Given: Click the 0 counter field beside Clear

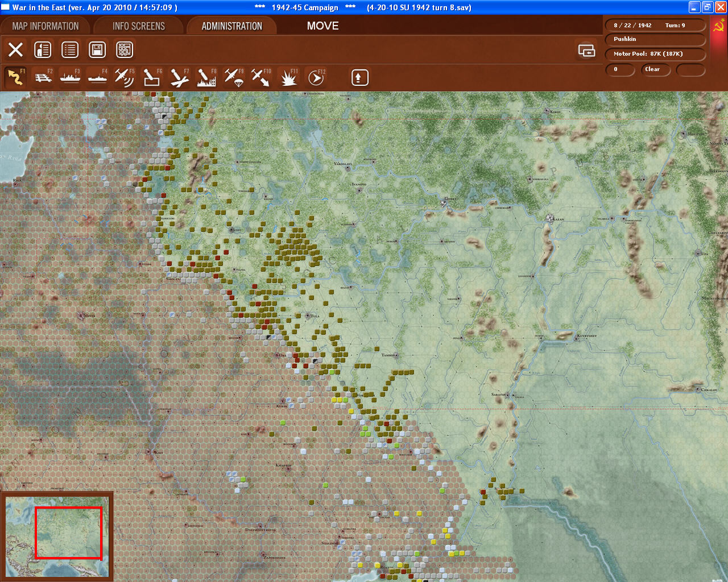Looking at the screenshot, I should [620, 69].
